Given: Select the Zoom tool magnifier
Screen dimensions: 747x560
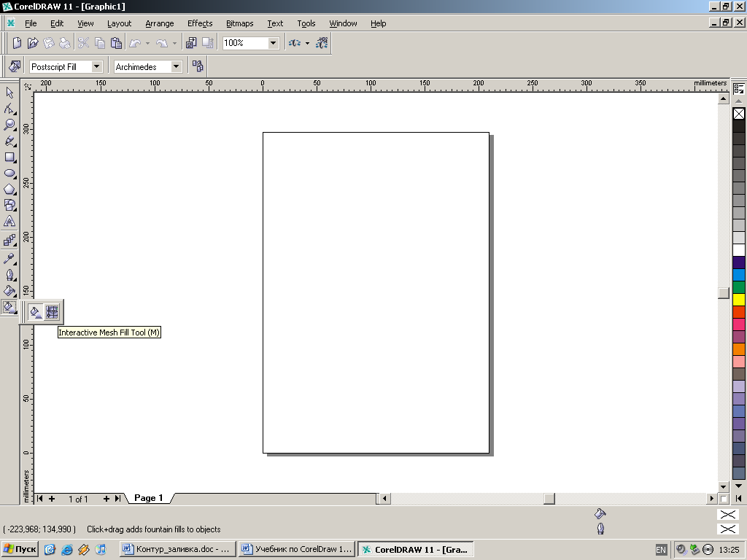Looking at the screenshot, I should pos(9,125).
